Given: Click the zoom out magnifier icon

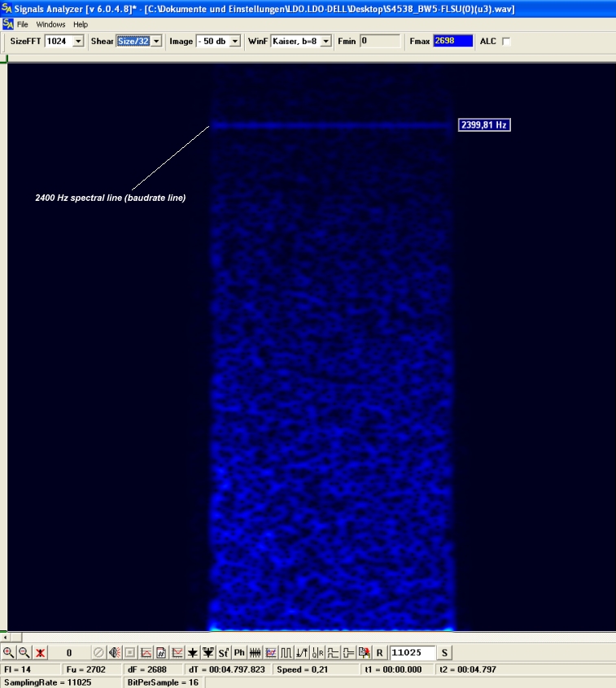Looking at the screenshot, I should click(x=24, y=652).
